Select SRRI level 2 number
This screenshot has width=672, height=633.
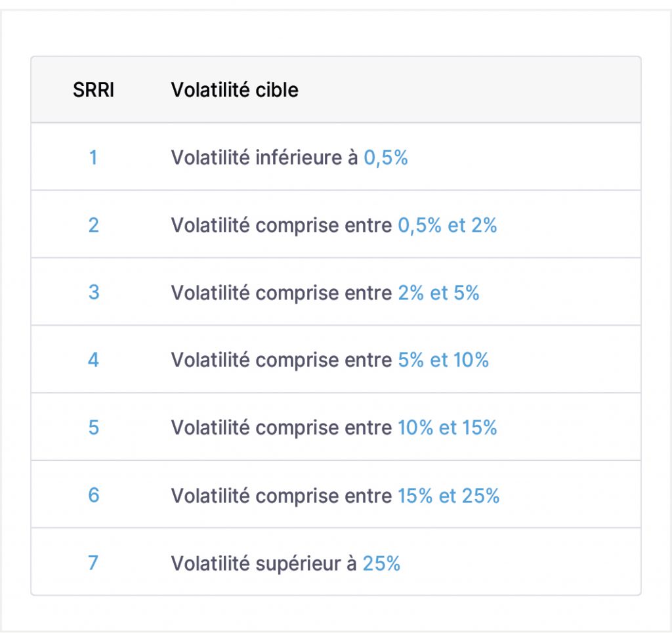[x=93, y=225]
